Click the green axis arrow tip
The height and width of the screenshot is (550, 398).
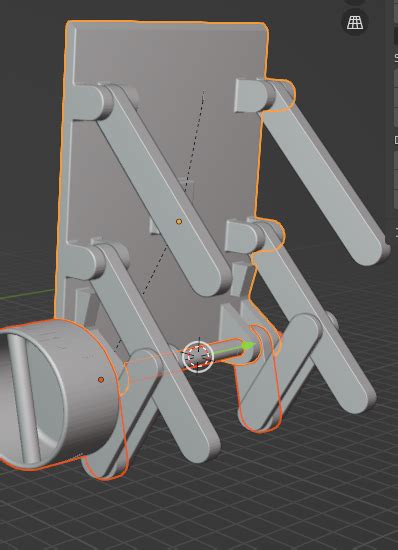248,346
